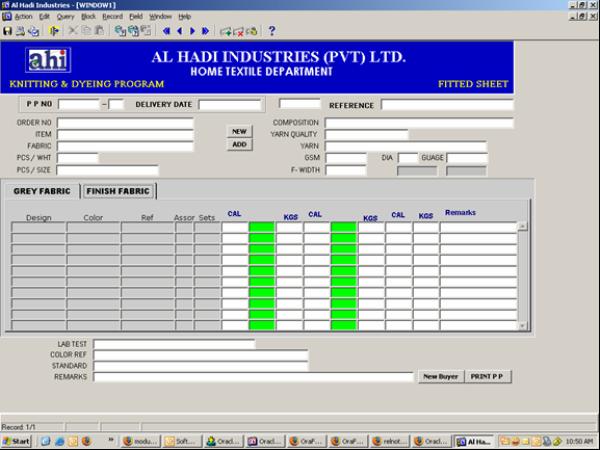Click the STANDARD input field
The height and width of the screenshot is (450, 600).
201,366
